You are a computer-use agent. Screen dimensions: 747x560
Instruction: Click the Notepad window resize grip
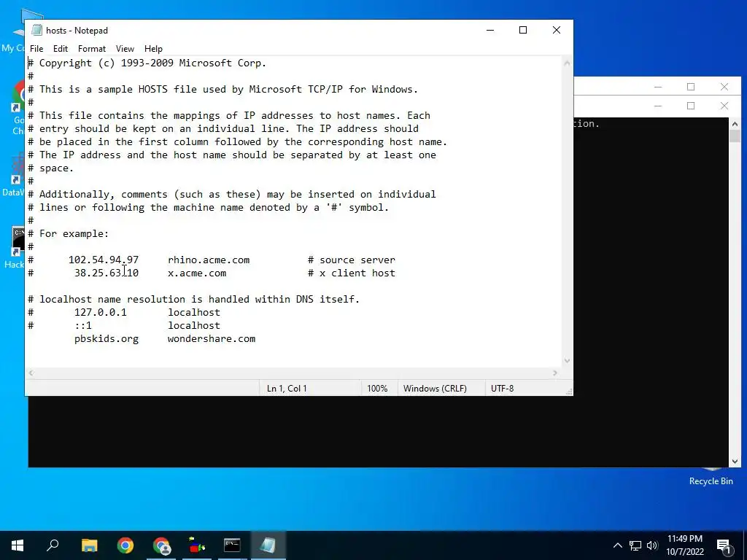[x=569, y=392]
